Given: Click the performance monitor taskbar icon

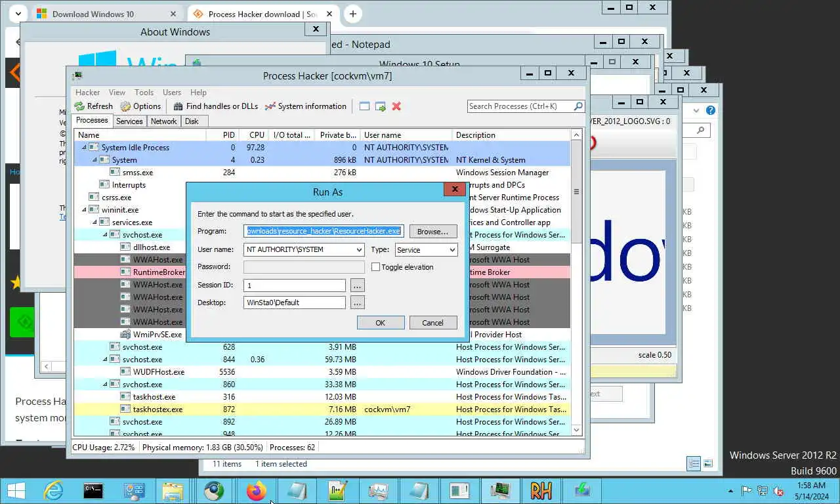Looking at the screenshot, I should [378, 491].
